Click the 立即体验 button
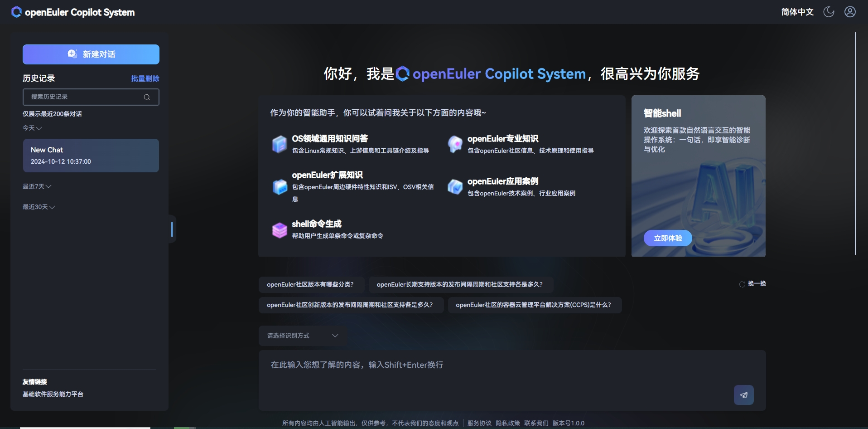 click(x=667, y=238)
